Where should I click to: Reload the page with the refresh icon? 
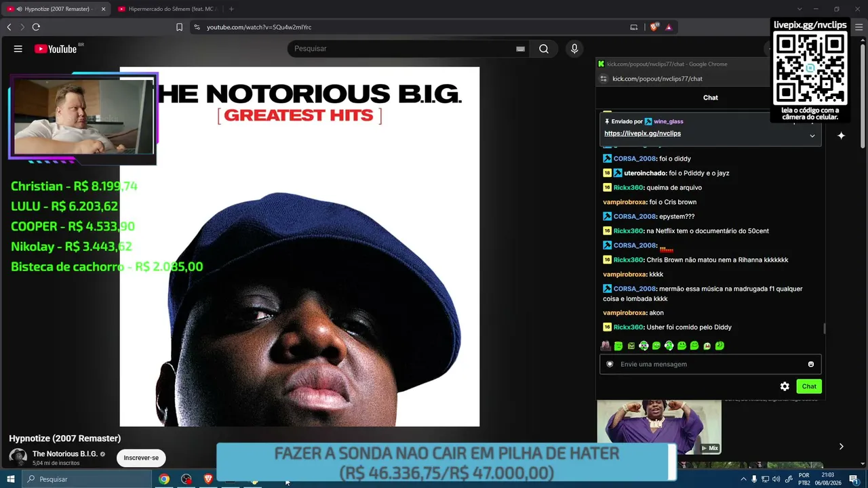click(36, 27)
